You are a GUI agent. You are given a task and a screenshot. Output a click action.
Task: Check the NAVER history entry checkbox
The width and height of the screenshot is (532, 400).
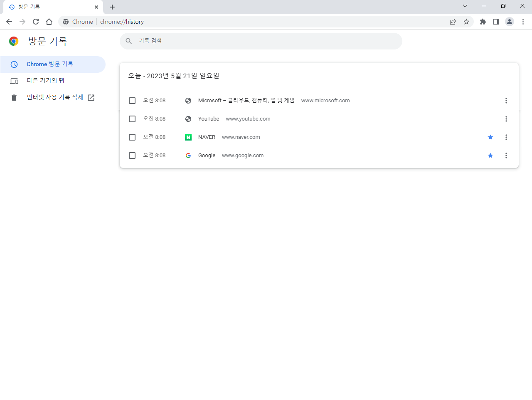click(x=132, y=137)
